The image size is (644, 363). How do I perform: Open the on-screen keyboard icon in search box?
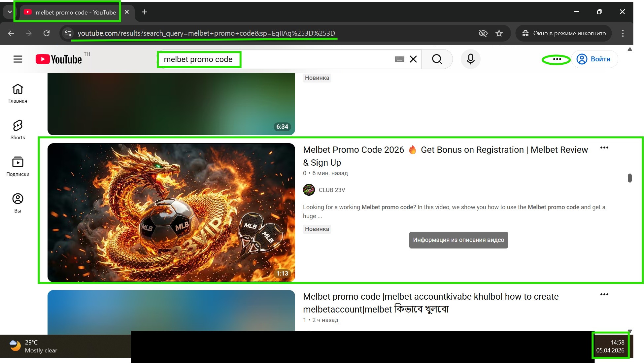pos(399,59)
